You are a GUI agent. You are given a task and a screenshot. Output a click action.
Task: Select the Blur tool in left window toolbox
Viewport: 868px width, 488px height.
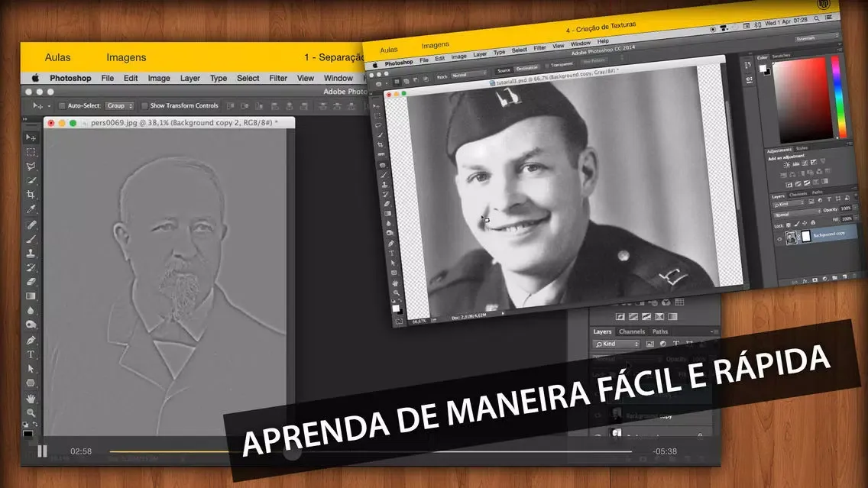pyautogui.click(x=31, y=311)
